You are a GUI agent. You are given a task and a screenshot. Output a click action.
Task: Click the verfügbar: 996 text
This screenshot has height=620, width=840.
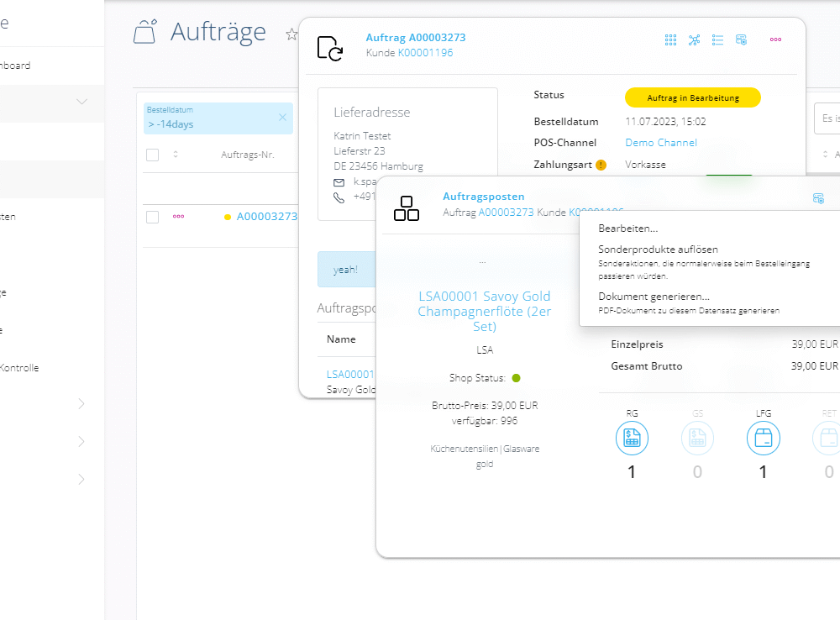pyautogui.click(x=485, y=421)
